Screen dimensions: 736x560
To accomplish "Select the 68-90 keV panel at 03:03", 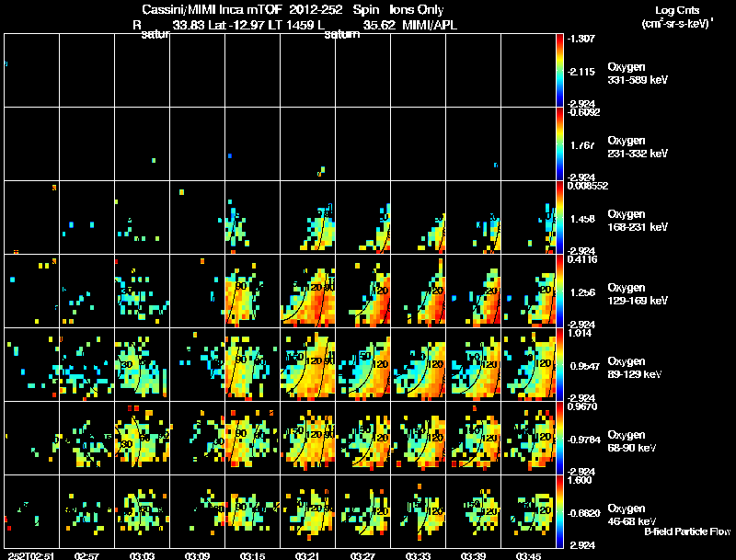I will tap(143, 439).
